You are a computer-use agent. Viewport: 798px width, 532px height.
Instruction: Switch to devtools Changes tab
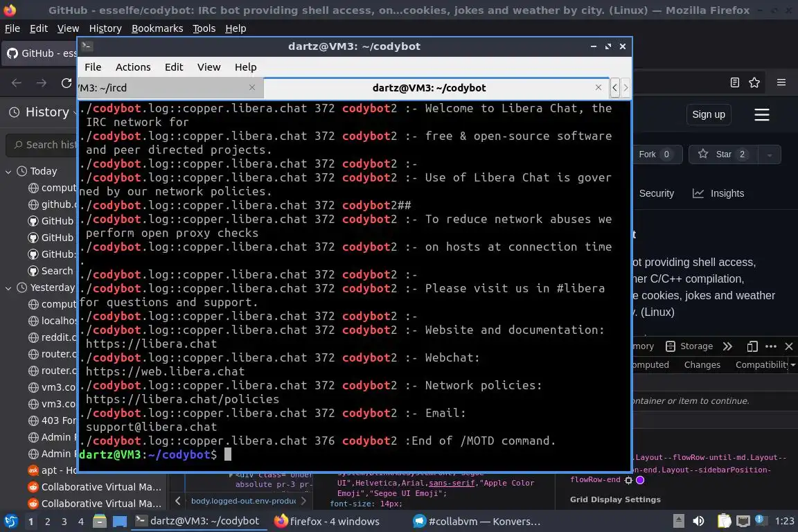click(702, 364)
